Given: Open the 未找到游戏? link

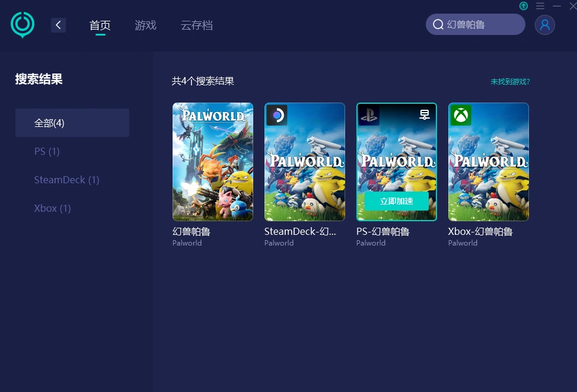Looking at the screenshot, I should point(510,81).
